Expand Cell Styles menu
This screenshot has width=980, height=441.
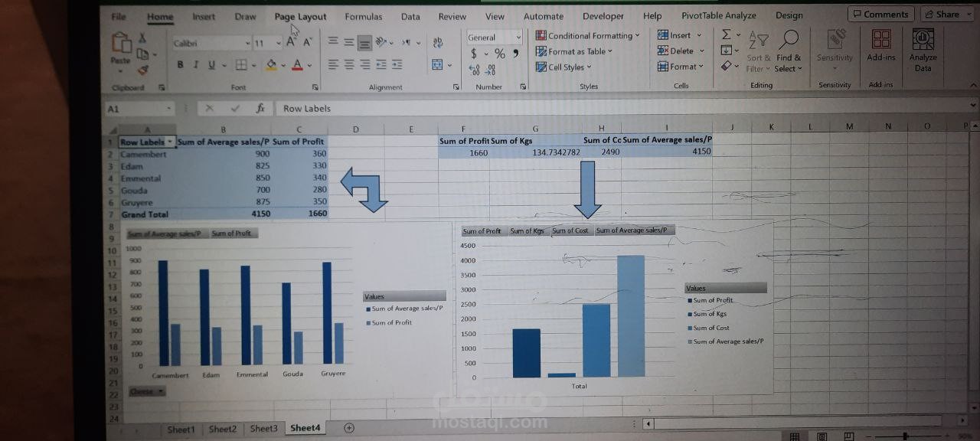[x=563, y=67]
